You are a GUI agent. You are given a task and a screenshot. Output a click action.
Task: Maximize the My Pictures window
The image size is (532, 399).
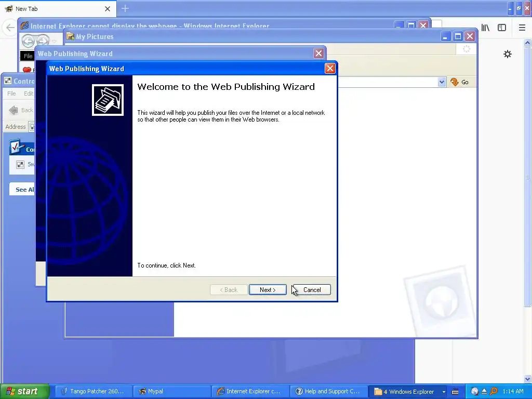[458, 36]
